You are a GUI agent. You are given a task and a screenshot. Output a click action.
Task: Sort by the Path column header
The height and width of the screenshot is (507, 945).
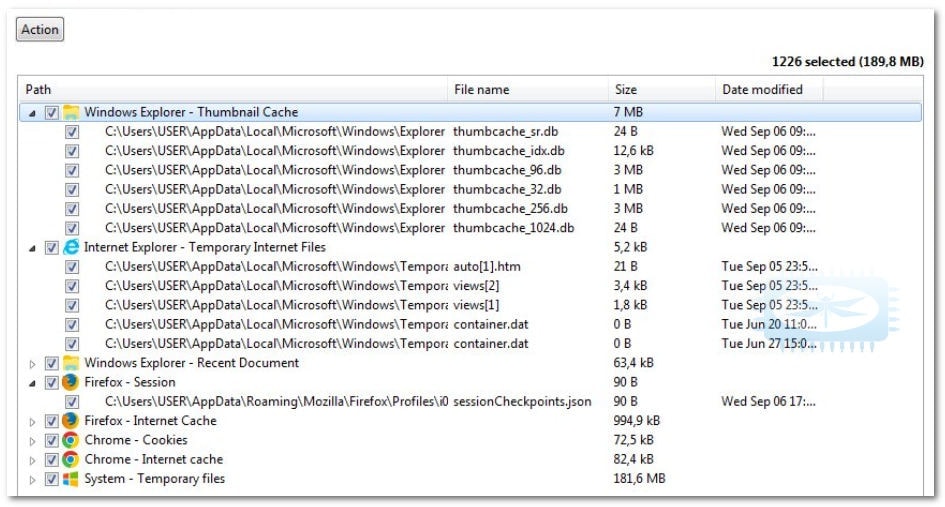pyautogui.click(x=233, y=89)
